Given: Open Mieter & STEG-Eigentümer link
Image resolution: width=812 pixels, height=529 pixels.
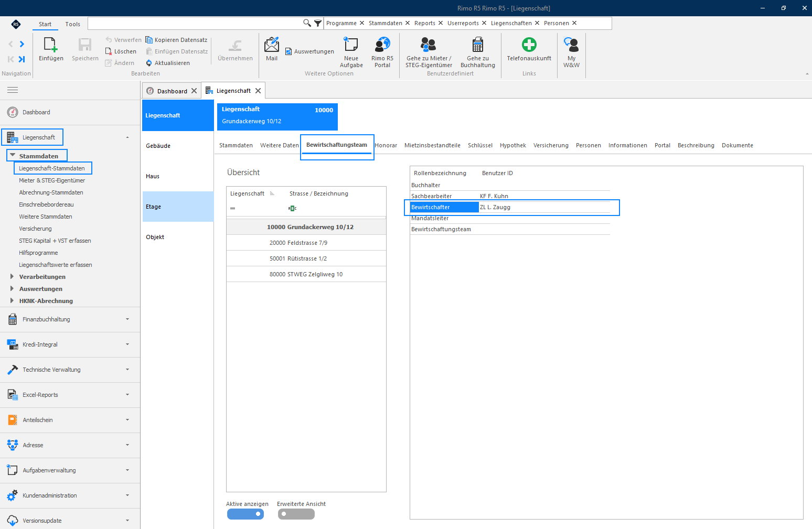Looking at the screenshot, I should click(x=52, y=180).
